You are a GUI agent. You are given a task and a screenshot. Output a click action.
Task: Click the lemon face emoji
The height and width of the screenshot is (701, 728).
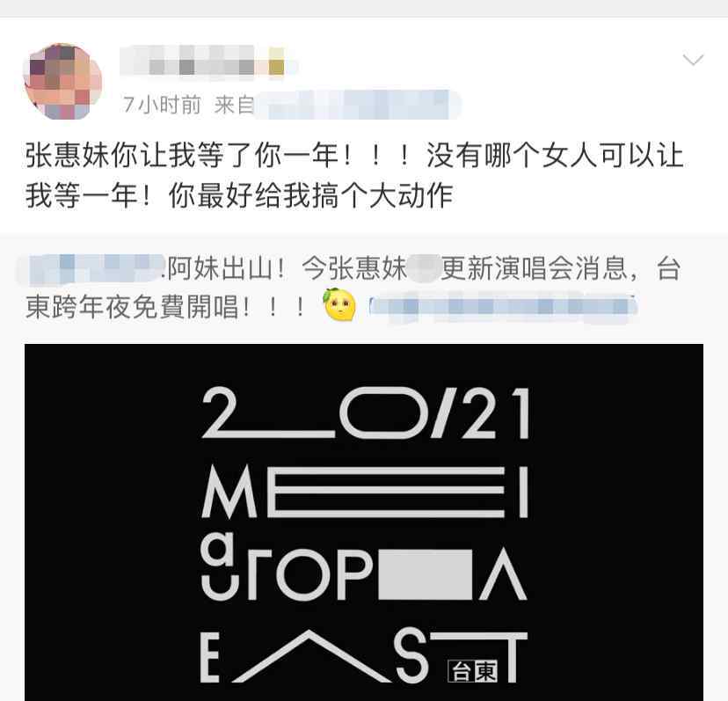coord(339,304)
